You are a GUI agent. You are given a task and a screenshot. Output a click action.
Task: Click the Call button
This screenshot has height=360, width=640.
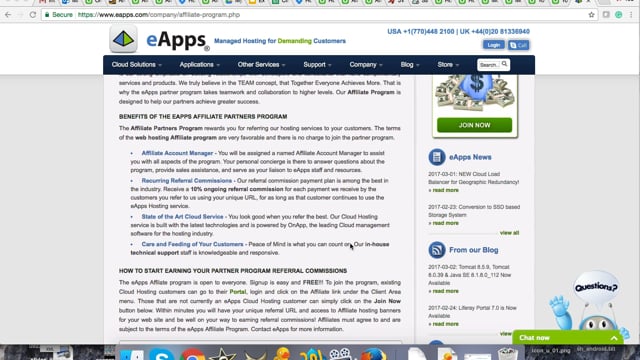(519, 45)
